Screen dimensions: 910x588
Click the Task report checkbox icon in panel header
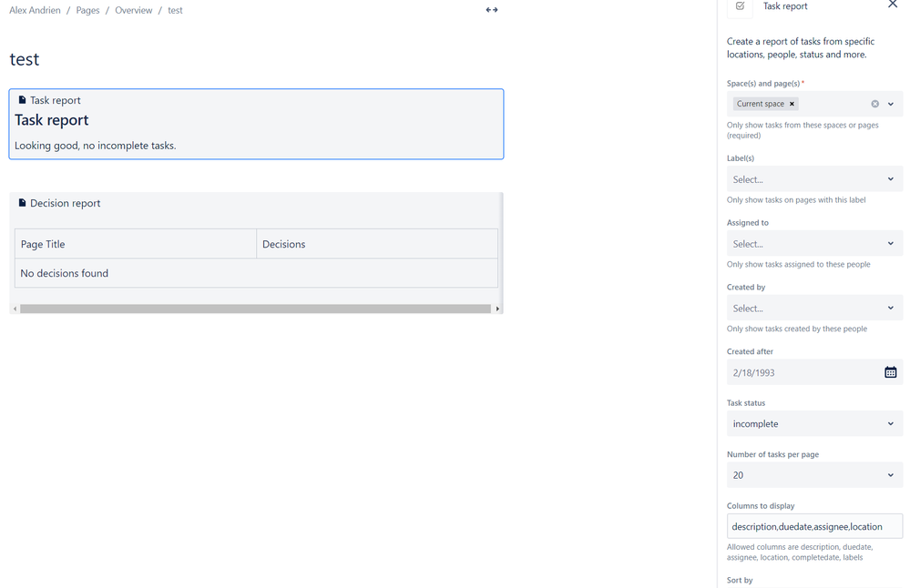740,6
